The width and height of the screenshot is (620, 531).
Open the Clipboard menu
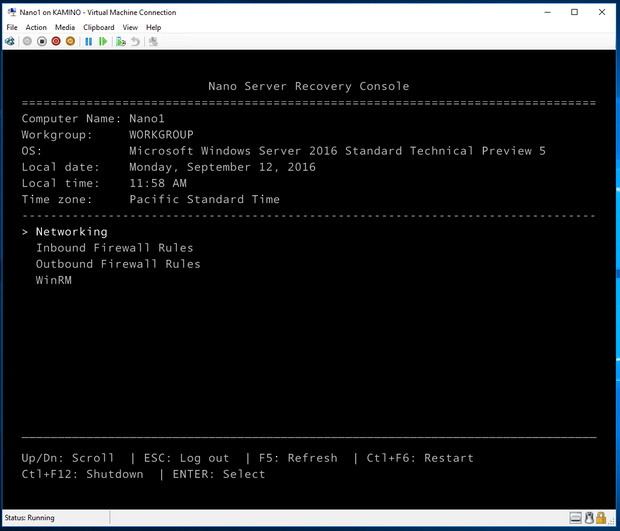point(99,27)
